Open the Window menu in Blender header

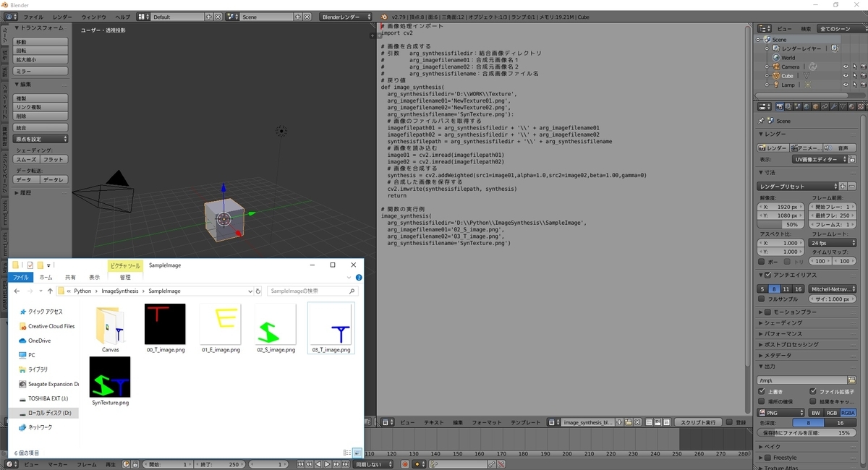pyautogui.click(x=93, y=17)
